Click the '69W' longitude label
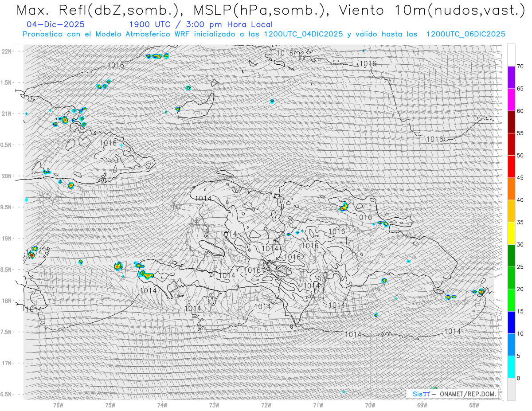The width and height of the screenshot is (532, 411). point(422,405)
